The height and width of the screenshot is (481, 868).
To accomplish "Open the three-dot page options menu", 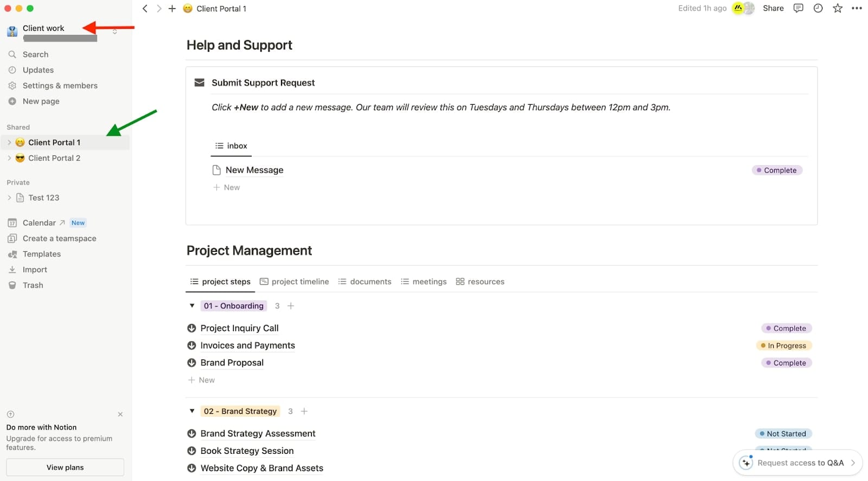I will point(857,8).
